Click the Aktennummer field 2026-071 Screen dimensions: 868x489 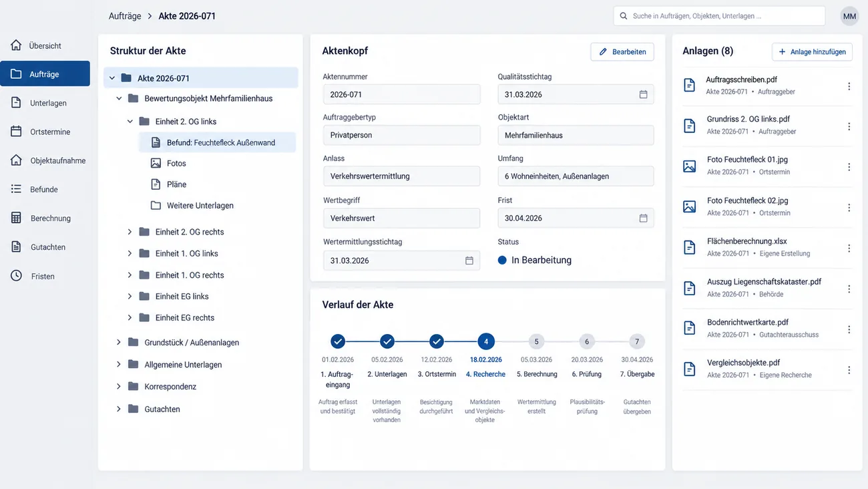coord(401,94)
